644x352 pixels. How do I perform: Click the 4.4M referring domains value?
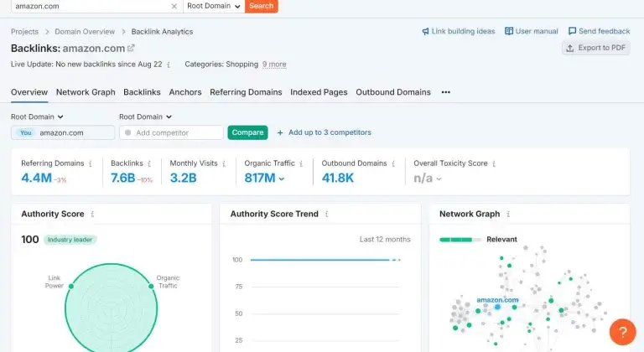(x=37, y=178)
